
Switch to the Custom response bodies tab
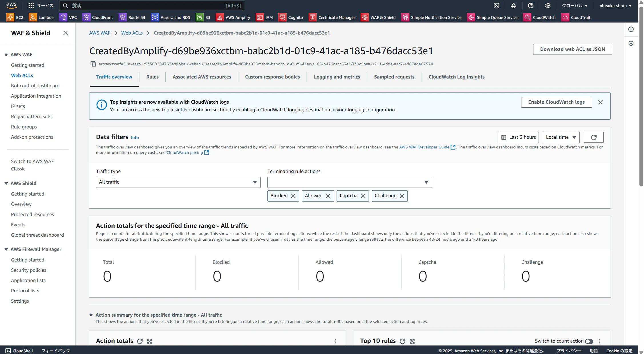272,77
